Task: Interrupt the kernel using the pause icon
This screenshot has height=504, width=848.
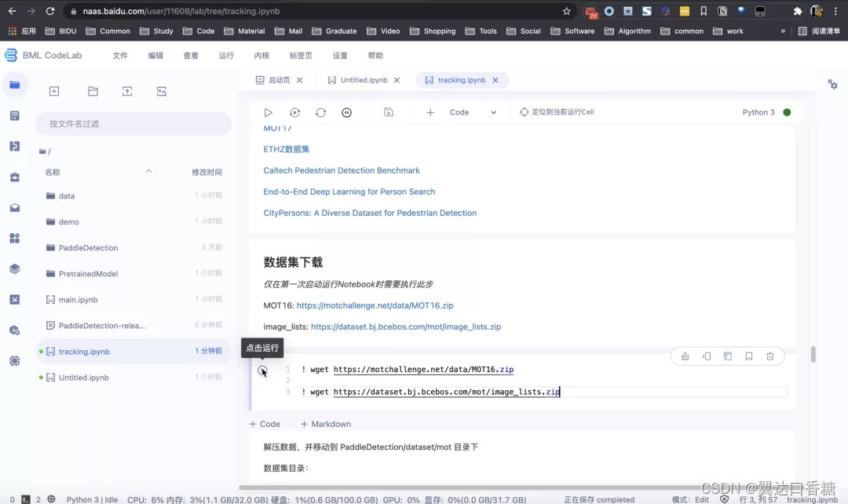Action: (x=346, y=112)
